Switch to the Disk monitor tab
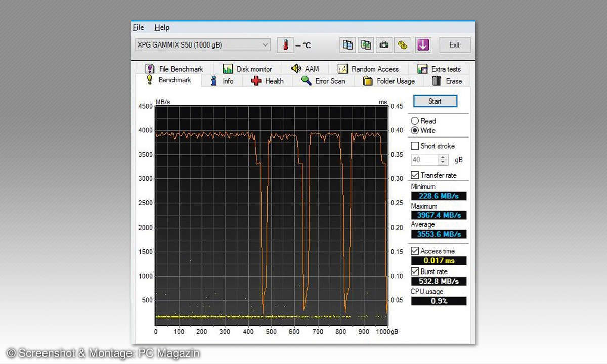The width and height of the screenshot is (607, 364). click(248, 69)
